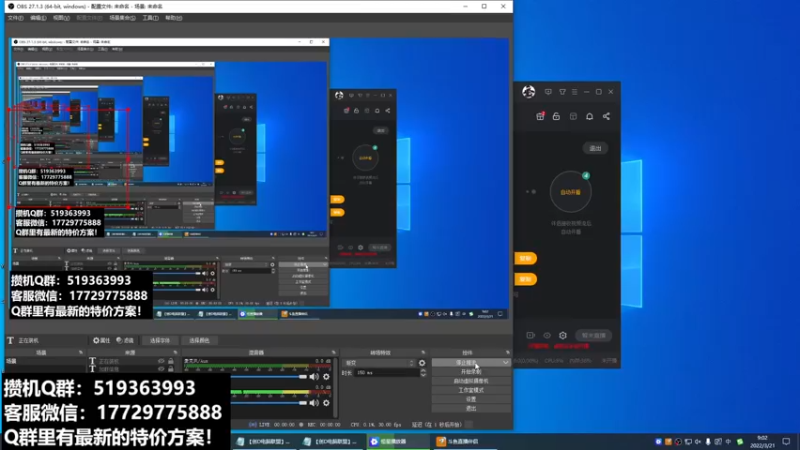Click the padlock icon in the companion toolbar
The image size is (800, 450).
coord(556,116)
